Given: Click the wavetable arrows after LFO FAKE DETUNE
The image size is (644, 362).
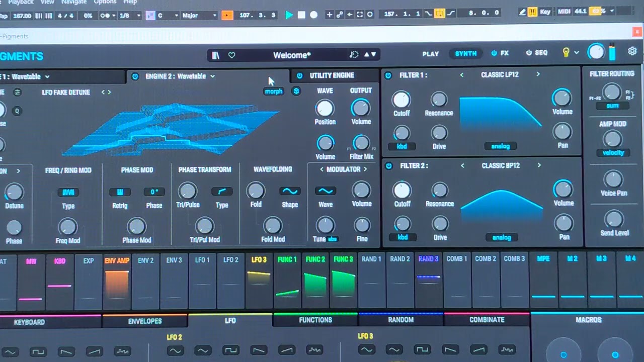Looking at the screenshot, I should pos(106,93).
